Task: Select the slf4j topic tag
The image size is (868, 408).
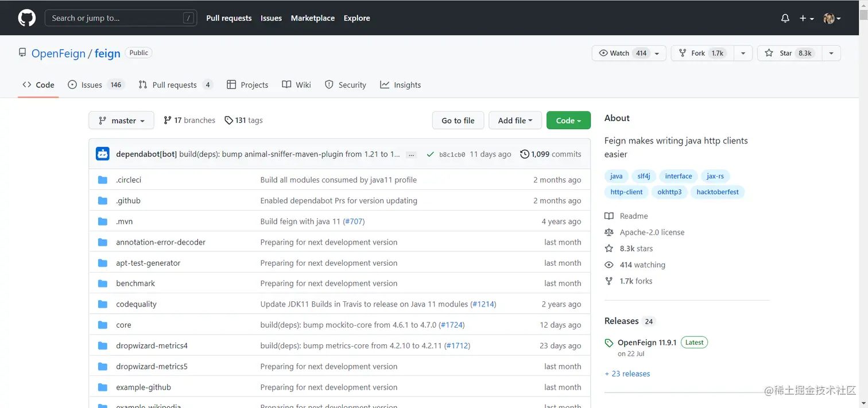Action: [644, 176]
